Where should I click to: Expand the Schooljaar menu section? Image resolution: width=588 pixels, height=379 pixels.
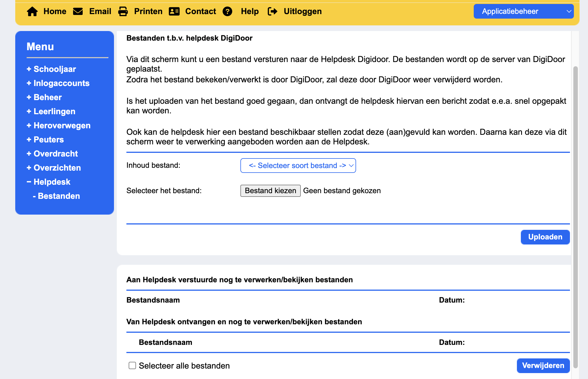pyautogui.click(x=51, y=69)
